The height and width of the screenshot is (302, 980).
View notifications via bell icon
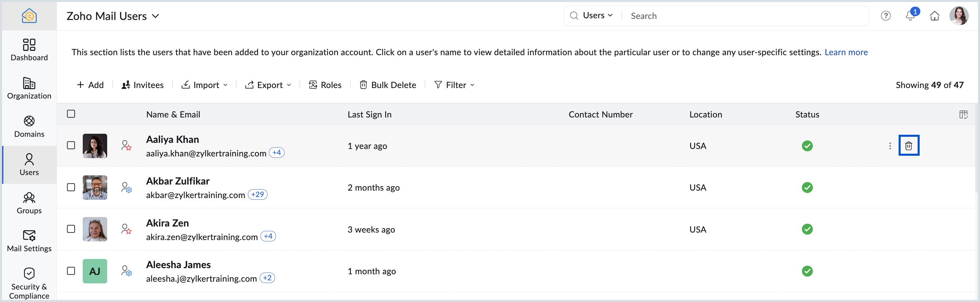pos(910,16)
